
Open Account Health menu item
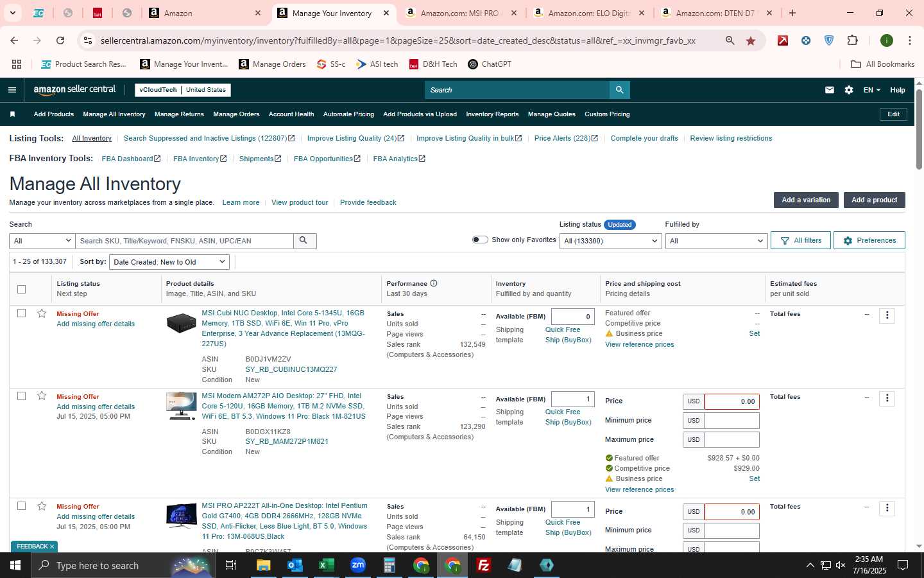(x=291, y=114)
